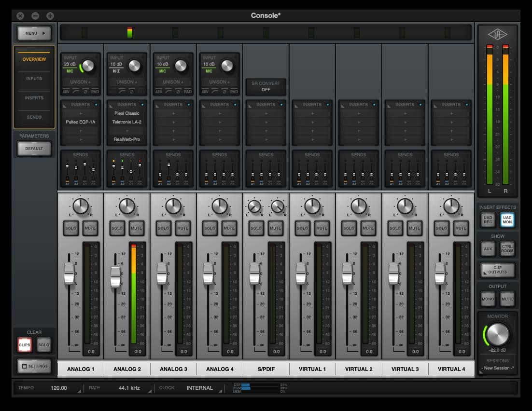Click the Analog 3 input gain knob
This screenshot has width=532, height=411.
point(181,66)
